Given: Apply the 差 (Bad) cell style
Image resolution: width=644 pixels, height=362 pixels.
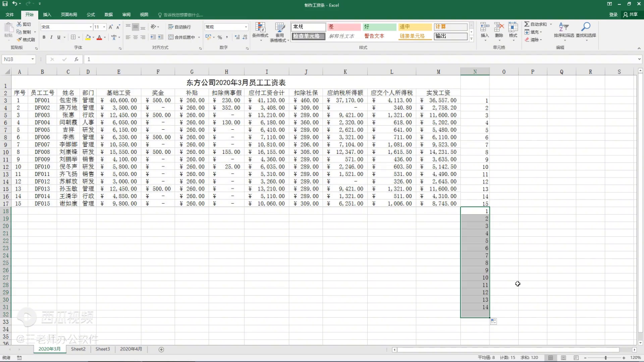Looking at the screenshot, I should pos(344,27).
